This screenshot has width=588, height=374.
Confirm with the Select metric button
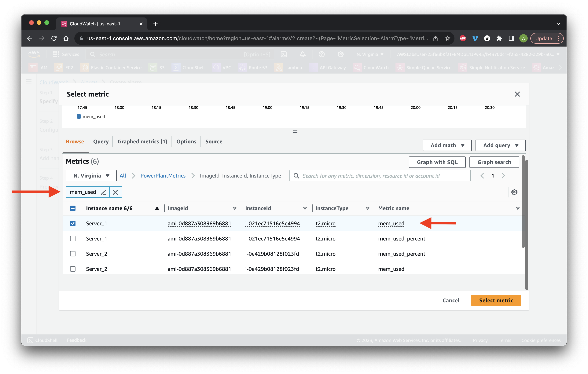click(x=496, y=300)
